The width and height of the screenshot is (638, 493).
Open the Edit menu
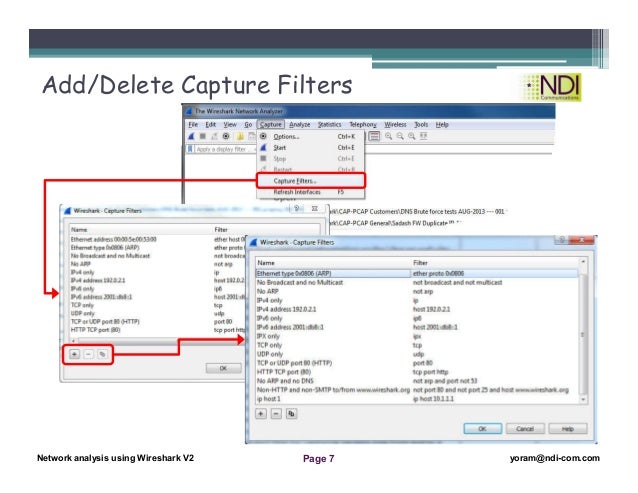(x=210, y=124)
